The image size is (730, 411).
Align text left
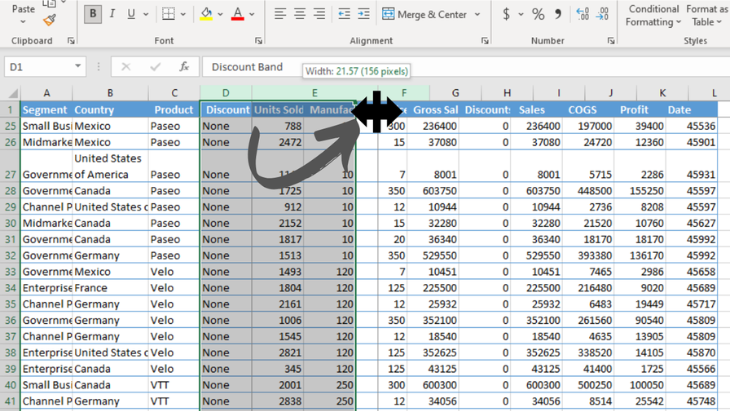coord(280,14)
